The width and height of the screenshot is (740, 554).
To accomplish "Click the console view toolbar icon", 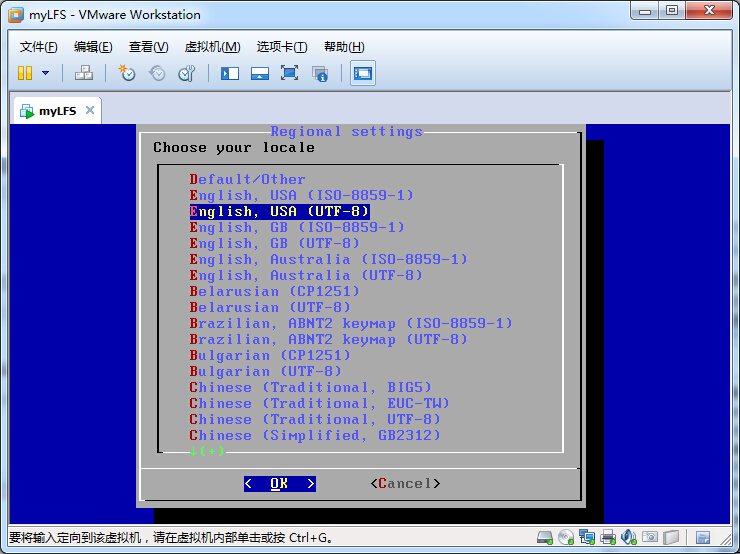I will pos(362,73).
